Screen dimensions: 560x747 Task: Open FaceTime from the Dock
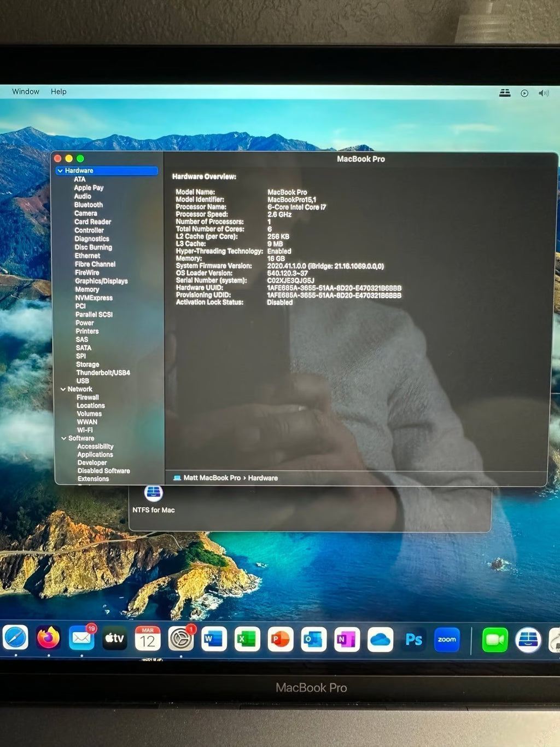(494, 640)
